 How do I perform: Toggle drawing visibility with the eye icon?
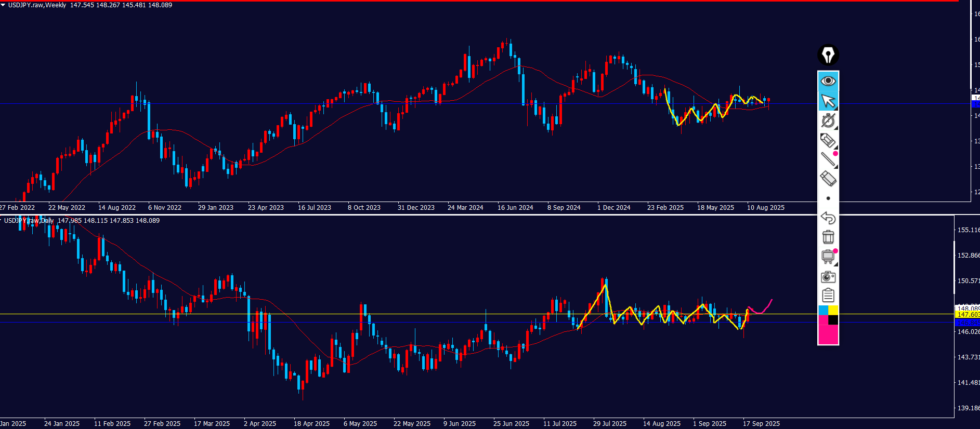point(828,81)
